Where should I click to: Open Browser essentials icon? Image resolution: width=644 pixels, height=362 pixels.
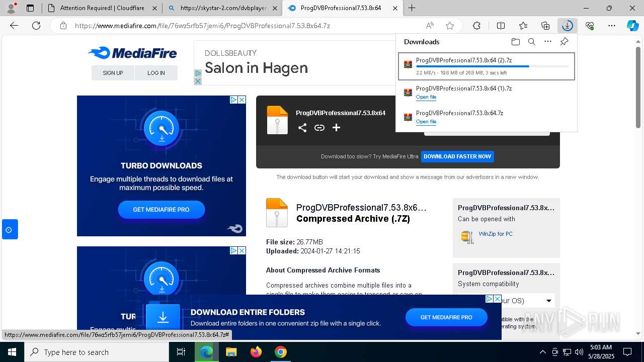pyautogui.click(x=590, y=26)
